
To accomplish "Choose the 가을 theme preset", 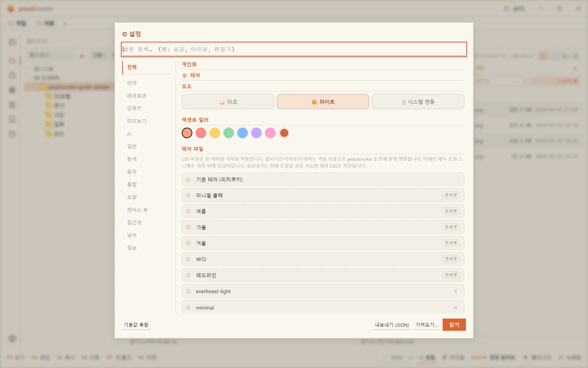I will point(323,227).
